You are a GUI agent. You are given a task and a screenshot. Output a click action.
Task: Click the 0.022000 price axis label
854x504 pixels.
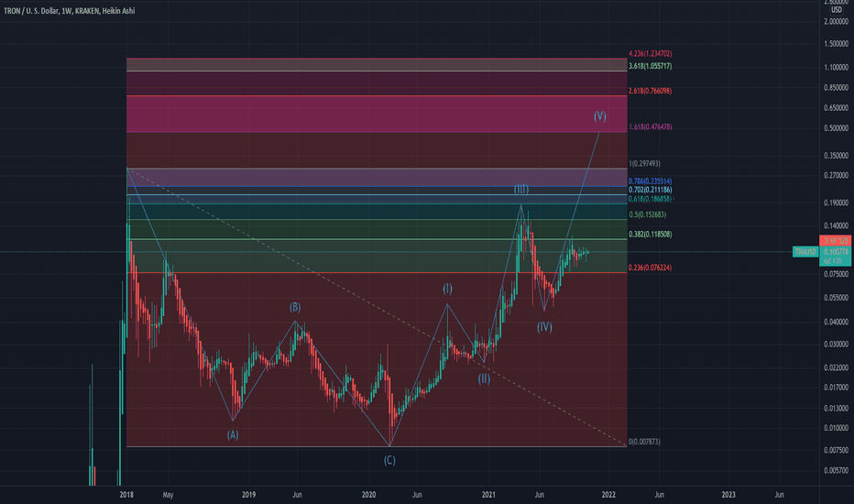click(x=836, y=367)
